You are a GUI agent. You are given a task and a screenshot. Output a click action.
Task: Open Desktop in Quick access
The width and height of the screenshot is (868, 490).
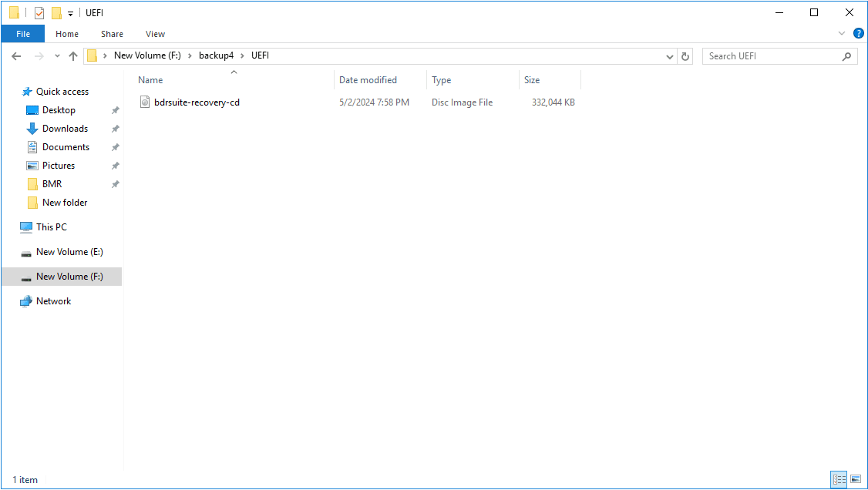pos(59,110)
